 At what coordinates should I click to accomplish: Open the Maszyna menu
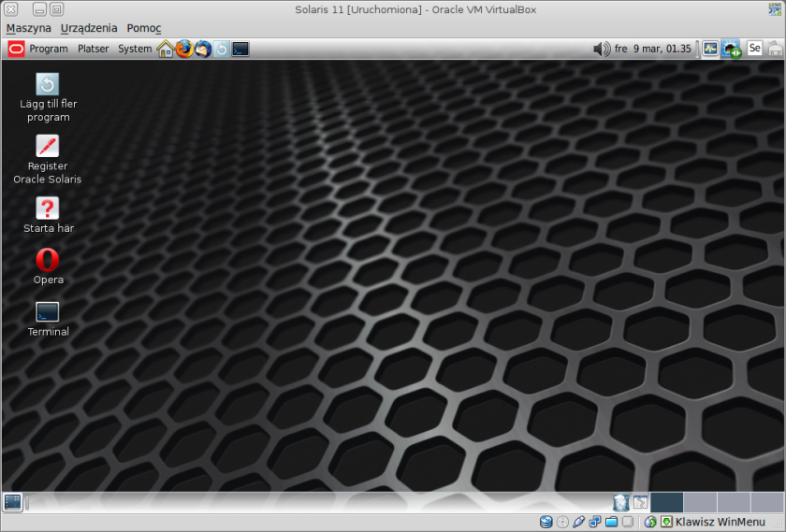tap(29, 28)
